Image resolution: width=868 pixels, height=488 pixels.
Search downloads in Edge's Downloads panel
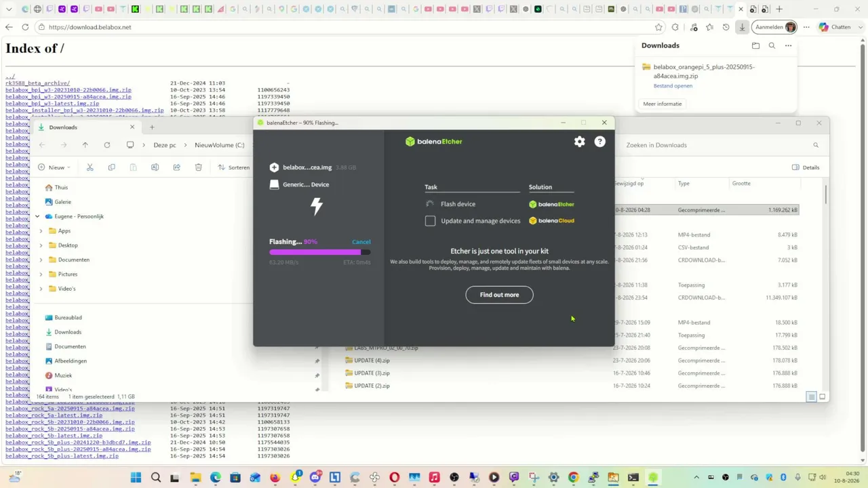[772, 45]
